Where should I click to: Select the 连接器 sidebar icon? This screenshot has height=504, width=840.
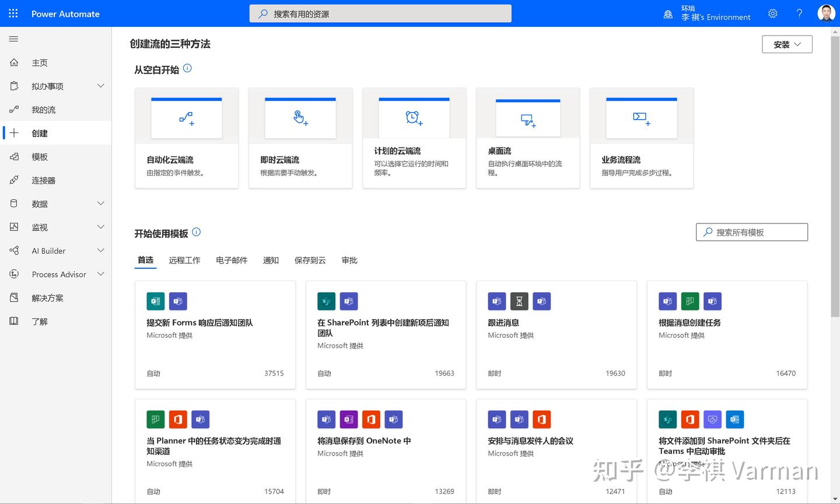14,180
